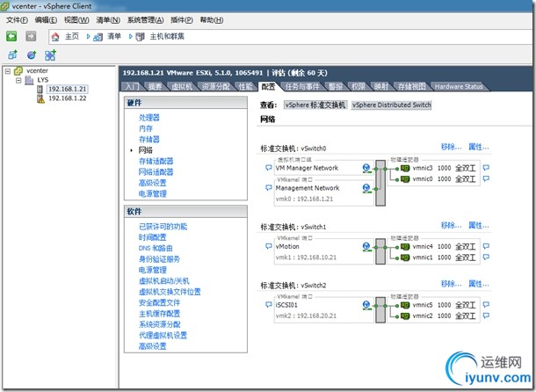Open 网络适配器 in the hardware list
Image resolution: width=536 pixels, height=392 pixels.
[x=156, y=172]
